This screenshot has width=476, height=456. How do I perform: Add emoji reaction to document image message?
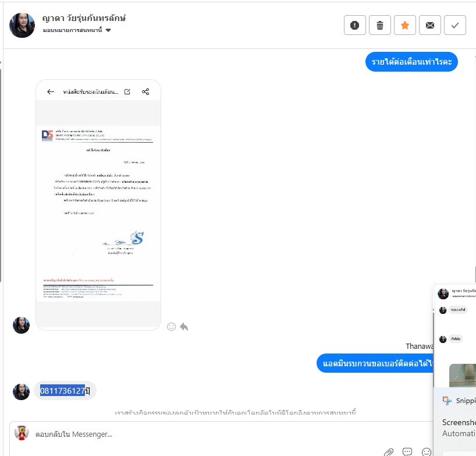[x=171, y=327]
